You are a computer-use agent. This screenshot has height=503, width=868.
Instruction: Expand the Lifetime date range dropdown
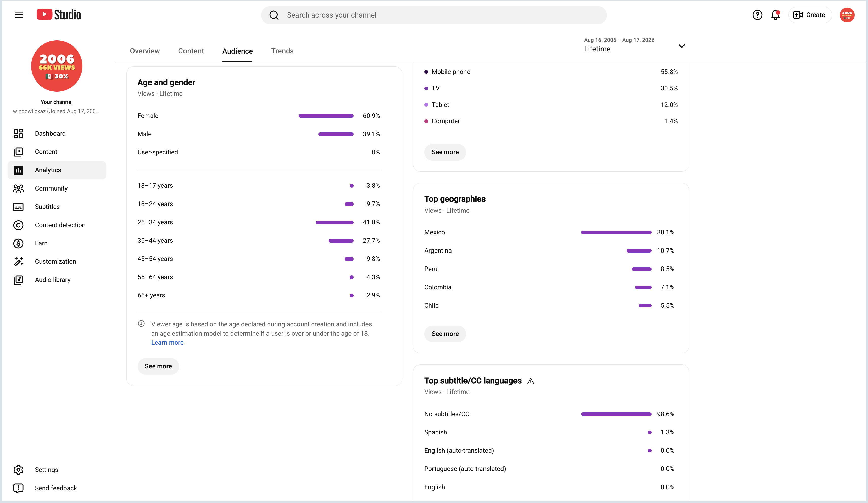pyautogui.click(x=634, y=45)
